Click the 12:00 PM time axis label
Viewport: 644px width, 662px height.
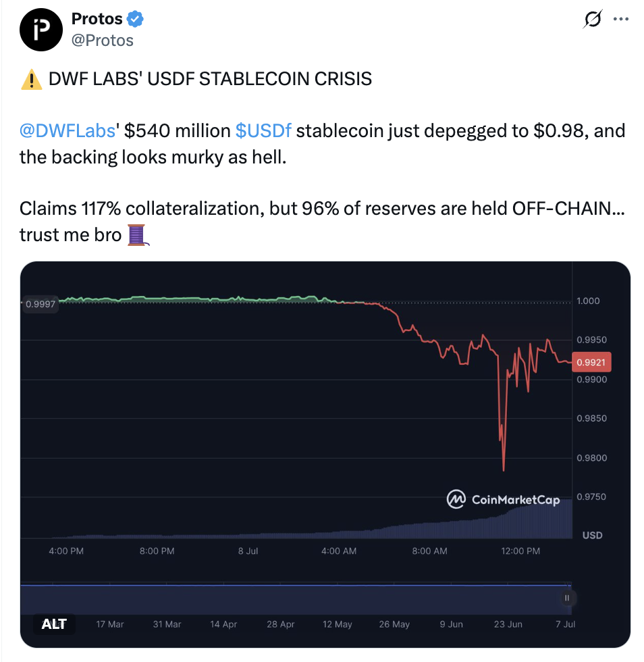pos(520,551)
